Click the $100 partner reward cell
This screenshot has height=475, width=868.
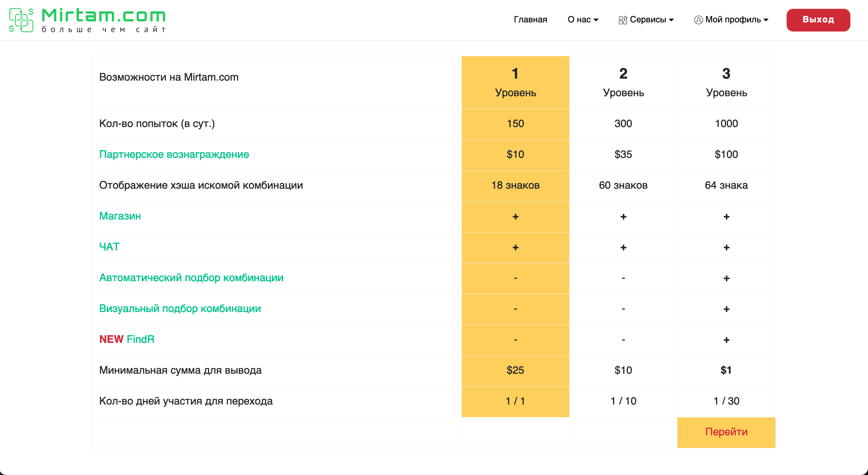726,154
